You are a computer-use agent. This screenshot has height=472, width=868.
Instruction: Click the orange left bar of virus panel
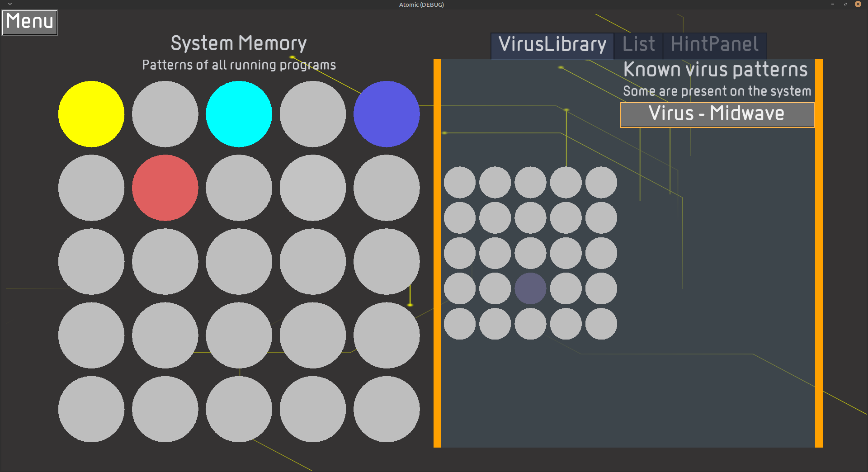437,253
